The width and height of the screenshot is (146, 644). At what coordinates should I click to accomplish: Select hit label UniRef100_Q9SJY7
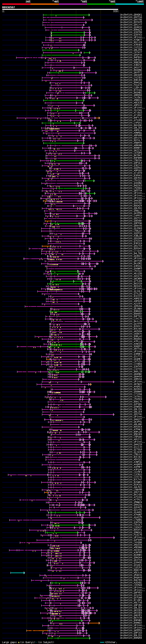click(x=131, y=25)
